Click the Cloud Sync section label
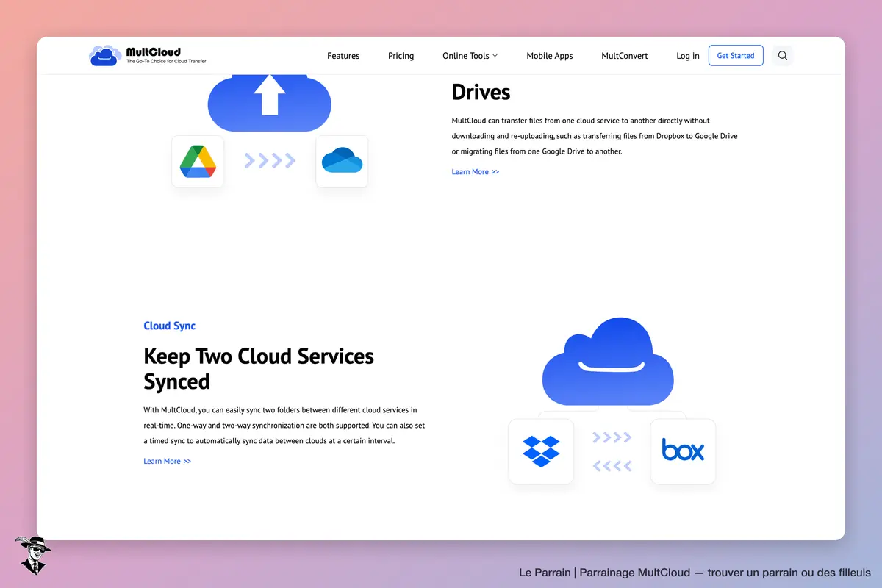The height and width of the screenshot is (588, 882). point(170,326)
